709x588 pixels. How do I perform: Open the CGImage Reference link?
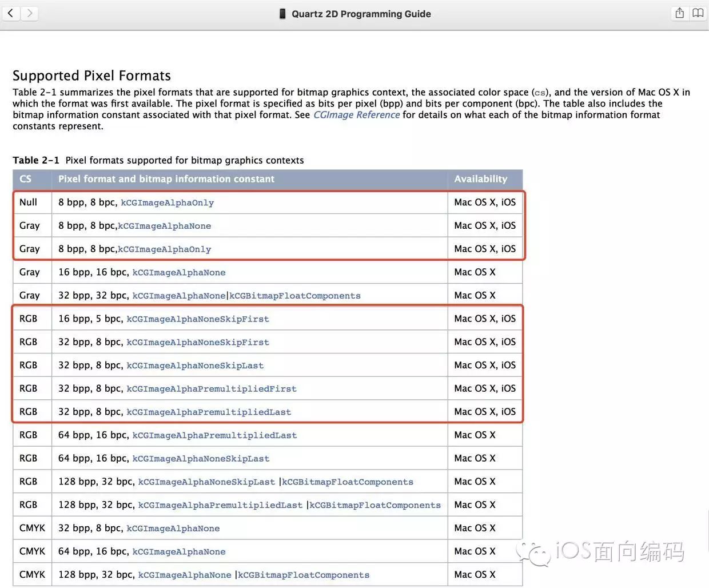tap(356, 115)
